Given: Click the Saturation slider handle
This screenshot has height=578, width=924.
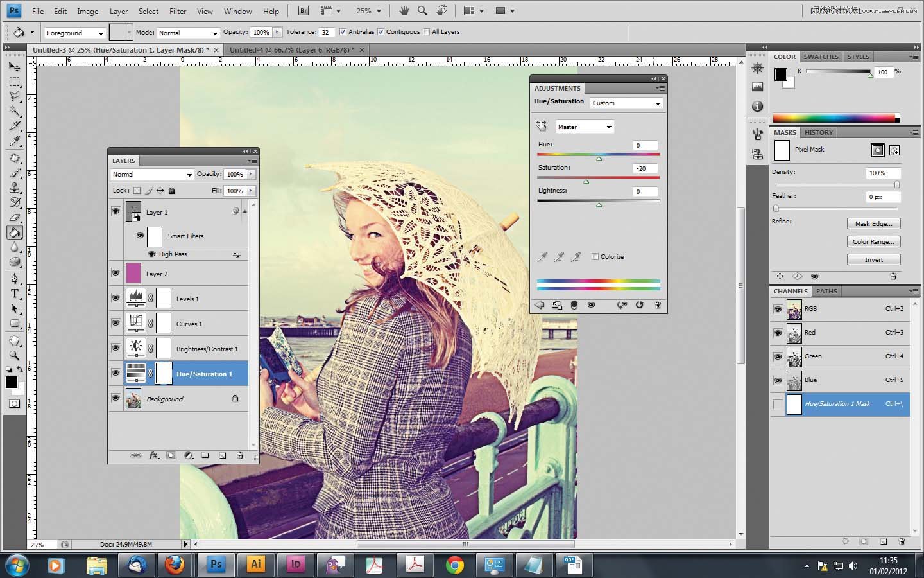Looking at the screenshot, I should [586, 182].
